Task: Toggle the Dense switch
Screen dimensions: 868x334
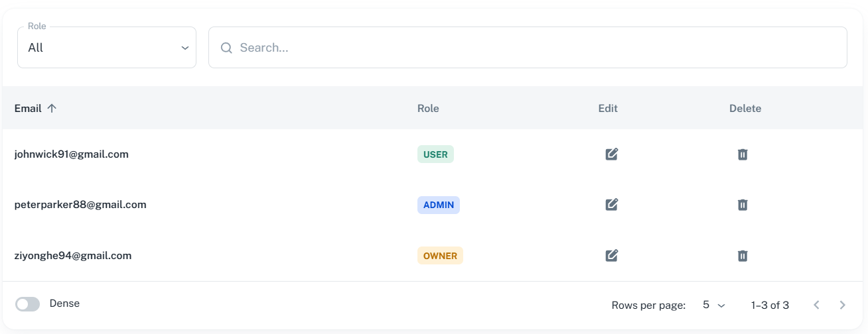Action: click(28, 304)
